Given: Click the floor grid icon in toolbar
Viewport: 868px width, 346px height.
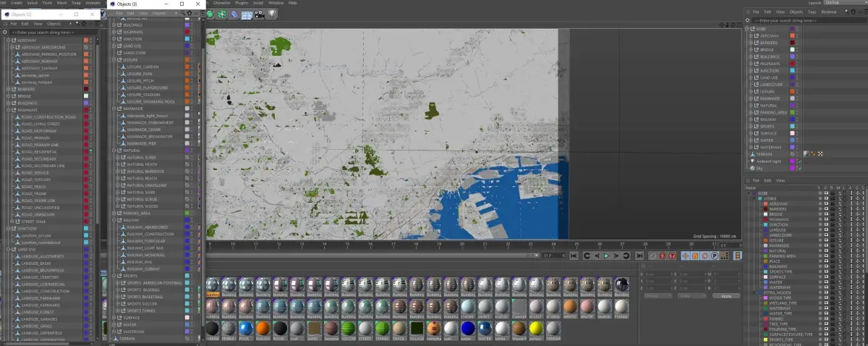Looking at the screenshot, I should tap(246, 14).
